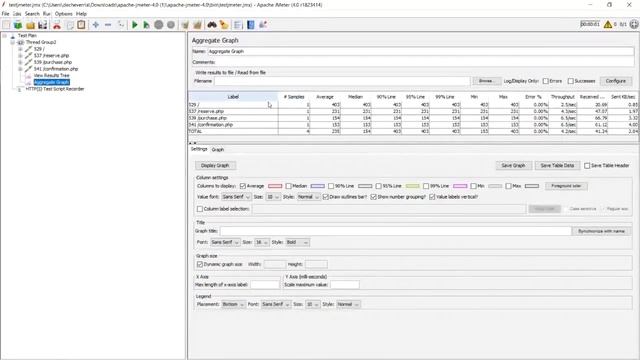This screenshot has height=360, width=640.
Task: Start the test with the green play icon
Action: tap(135, 25)
